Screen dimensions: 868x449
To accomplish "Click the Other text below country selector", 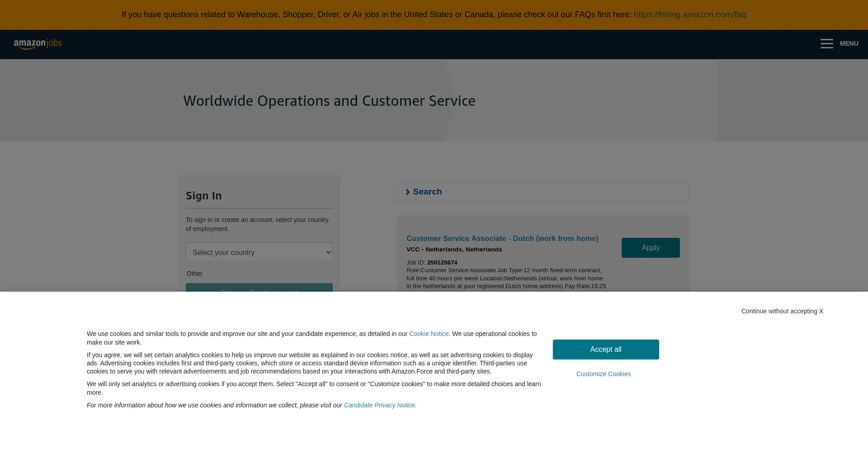I will click(x=194, y=274).
